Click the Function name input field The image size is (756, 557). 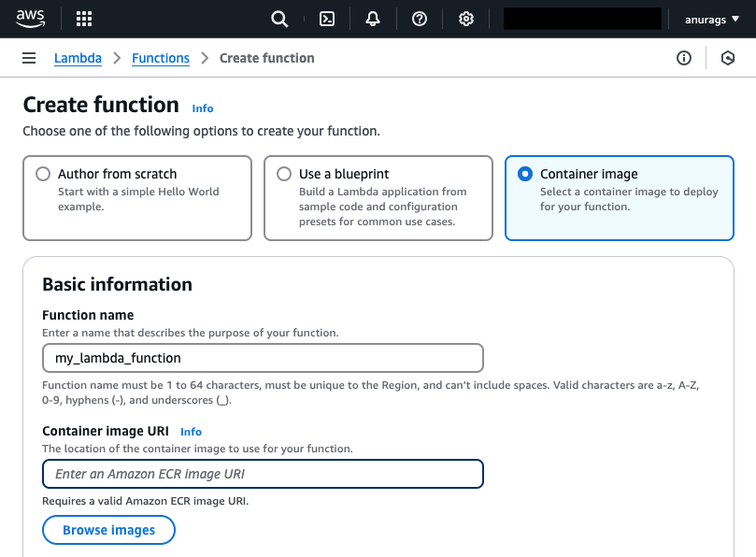tap(263, 358)
